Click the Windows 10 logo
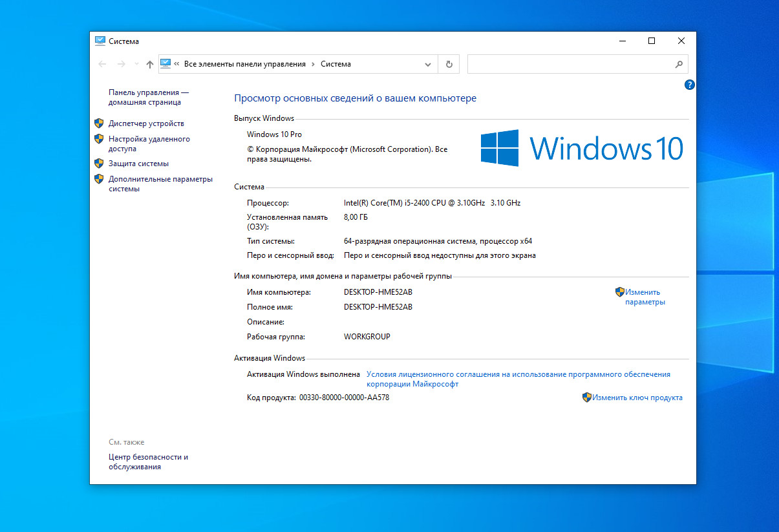779x532 pixels. (582, 148)
